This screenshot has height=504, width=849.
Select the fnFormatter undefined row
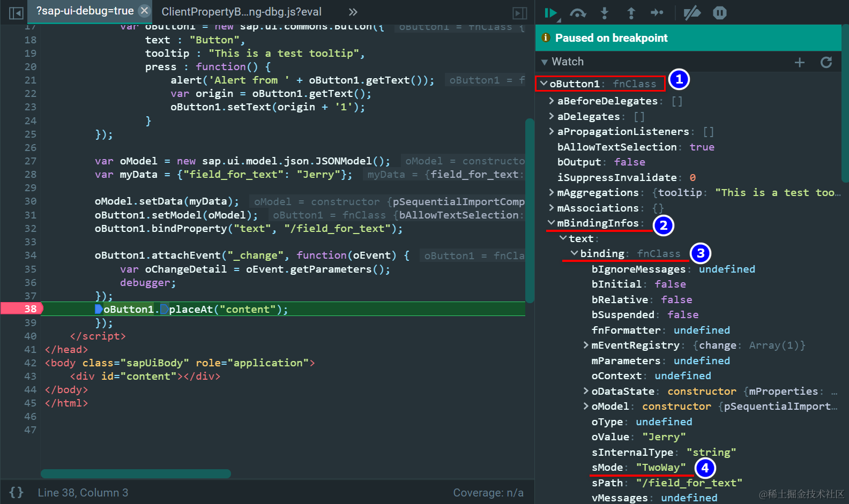(x=660, y=330)
